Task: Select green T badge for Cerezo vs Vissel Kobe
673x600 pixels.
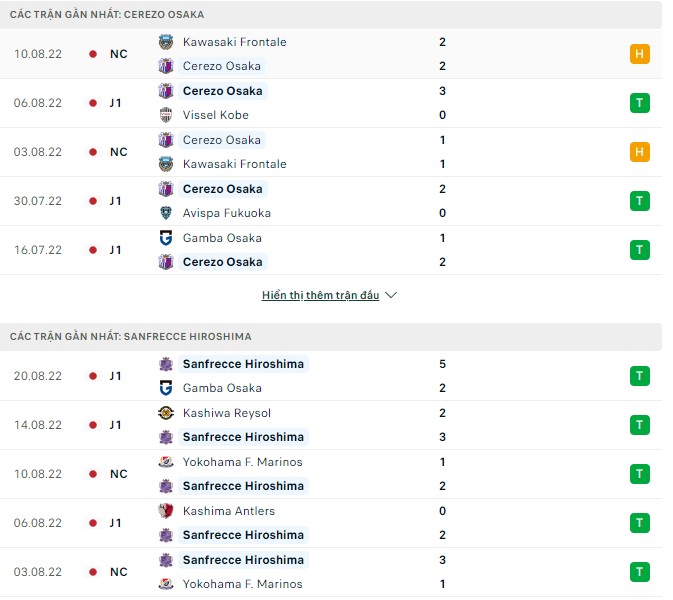Action: [x=640, y=103]
